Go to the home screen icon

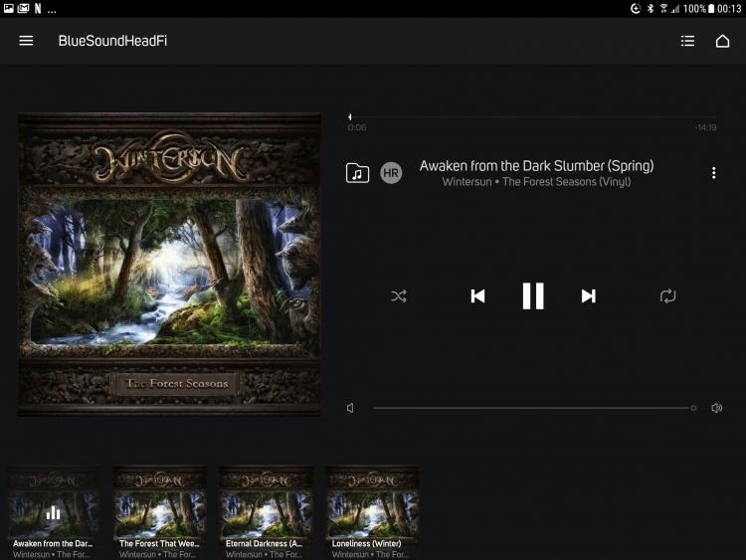pos(722,41)
